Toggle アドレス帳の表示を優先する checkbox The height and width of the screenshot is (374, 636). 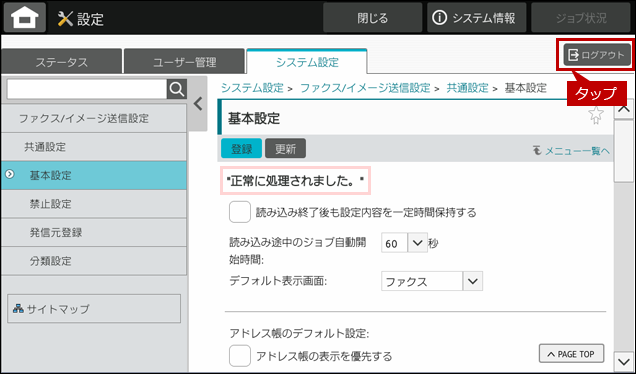[240, 356]
